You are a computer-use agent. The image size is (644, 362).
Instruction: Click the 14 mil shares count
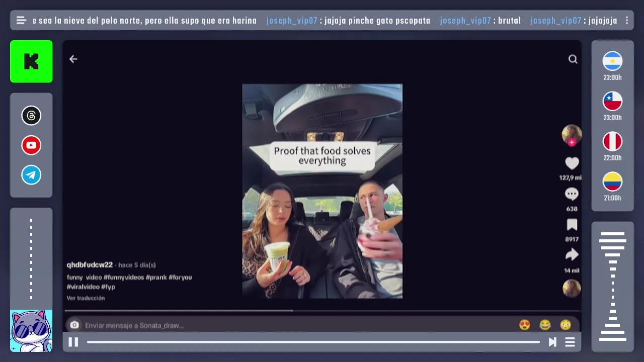click(572, 270)
